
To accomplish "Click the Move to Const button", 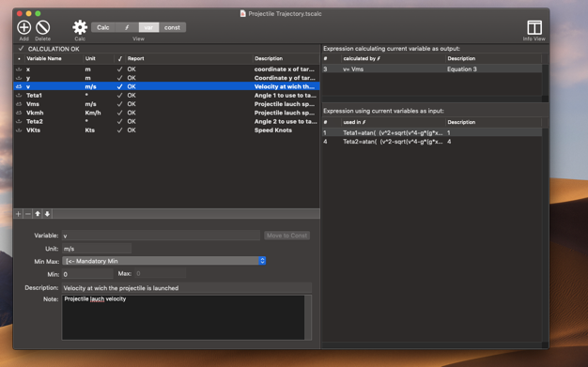I will [x=286, y=236].
